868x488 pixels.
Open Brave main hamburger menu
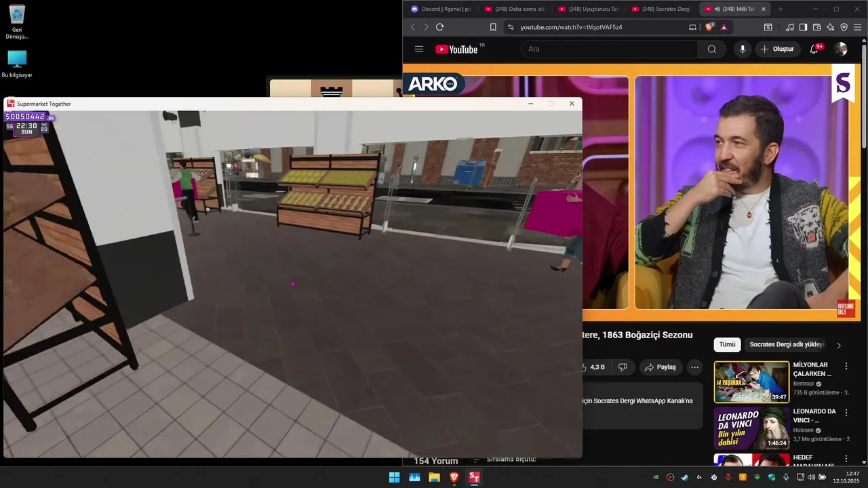coord(858,27)
